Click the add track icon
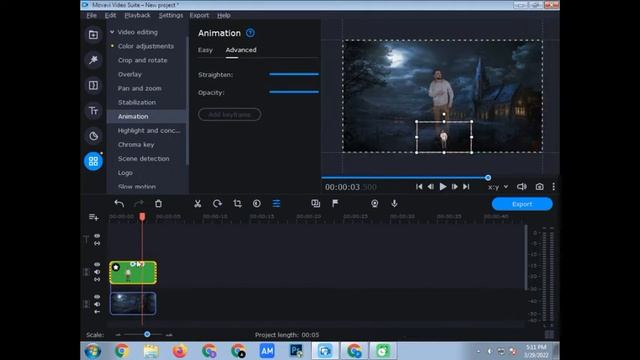Image resolution: width=640 pixels, height=360 pixels. (x=93, y=217)
